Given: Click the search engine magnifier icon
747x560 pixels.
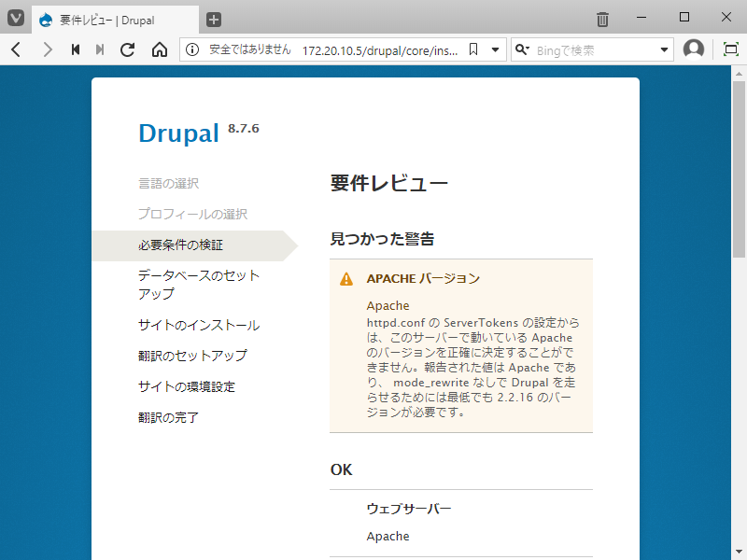Looking at the screenshot, I should click(522, 49).
